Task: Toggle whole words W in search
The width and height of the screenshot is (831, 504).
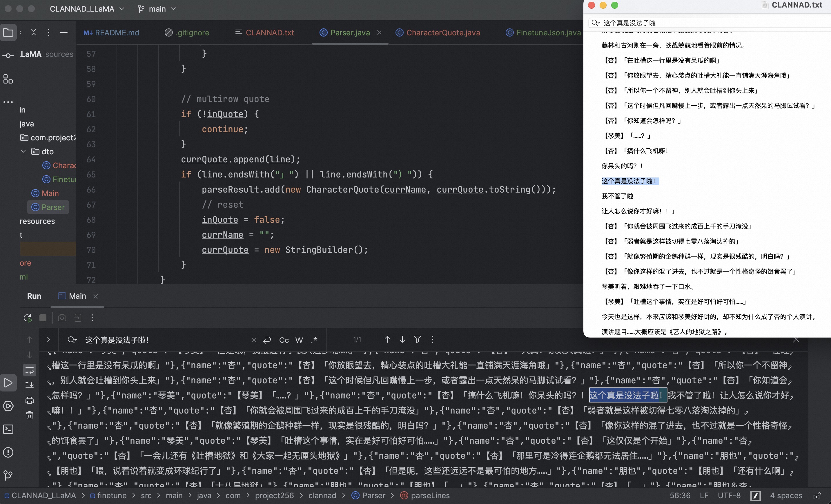Action: [x=299, y=340]
